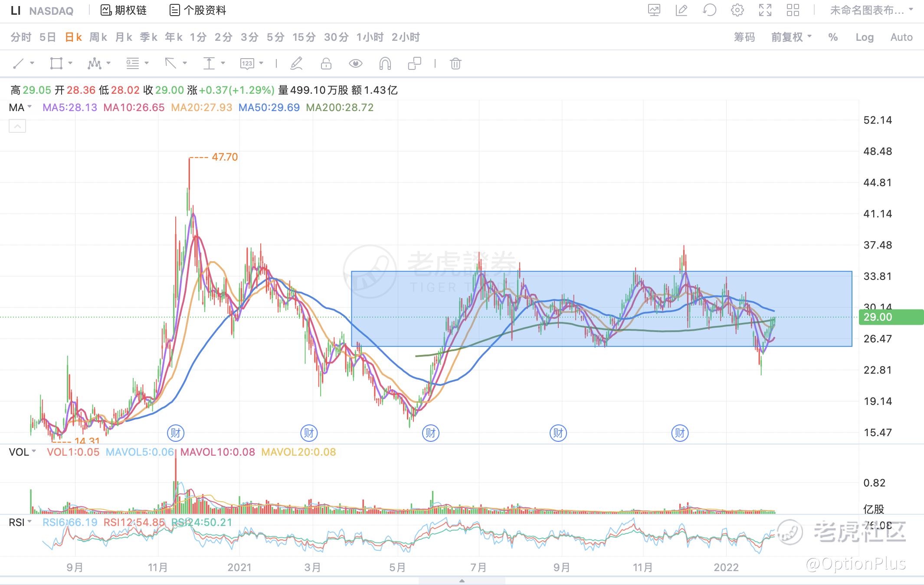
Task: Toggle drawings visibility eye icon
Action: click(x=355, y=64)
